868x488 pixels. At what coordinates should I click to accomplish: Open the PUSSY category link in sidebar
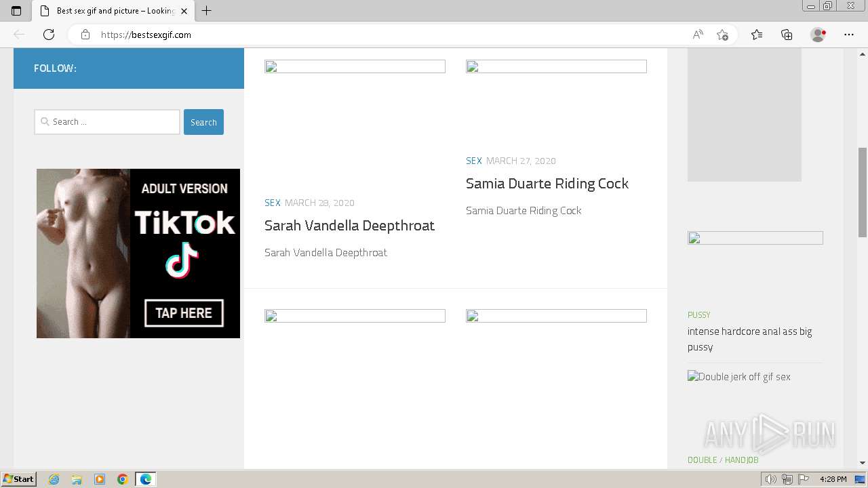coord(698,315)
